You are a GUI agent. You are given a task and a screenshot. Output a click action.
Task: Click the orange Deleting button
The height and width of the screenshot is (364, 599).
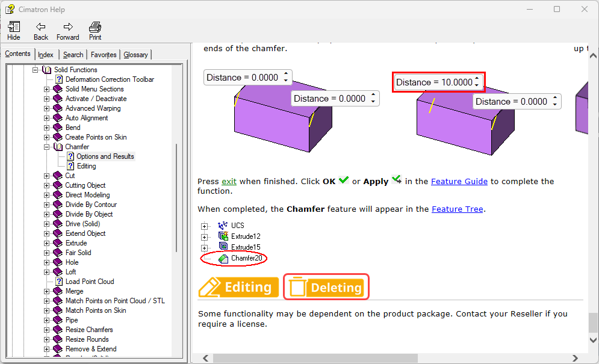click(326, 287)
